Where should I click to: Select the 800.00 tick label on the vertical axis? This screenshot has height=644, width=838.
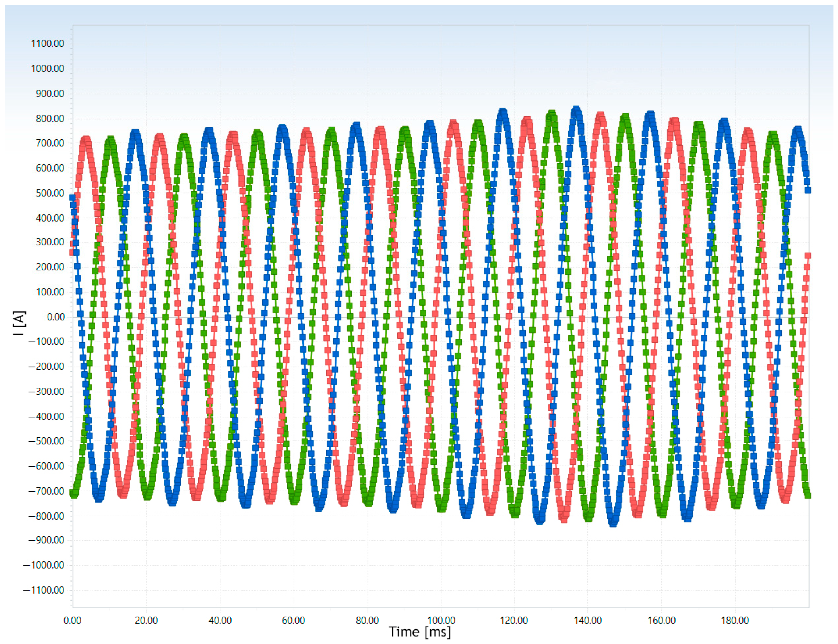[x=50, y=119]
